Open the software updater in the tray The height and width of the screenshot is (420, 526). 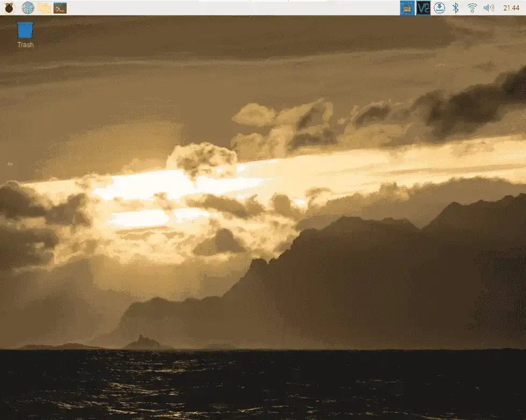coord(439,7)
